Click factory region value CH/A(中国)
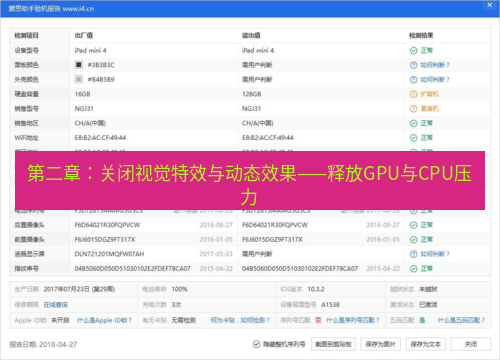Screen dimensions: 500x360 tap(90, 123)
